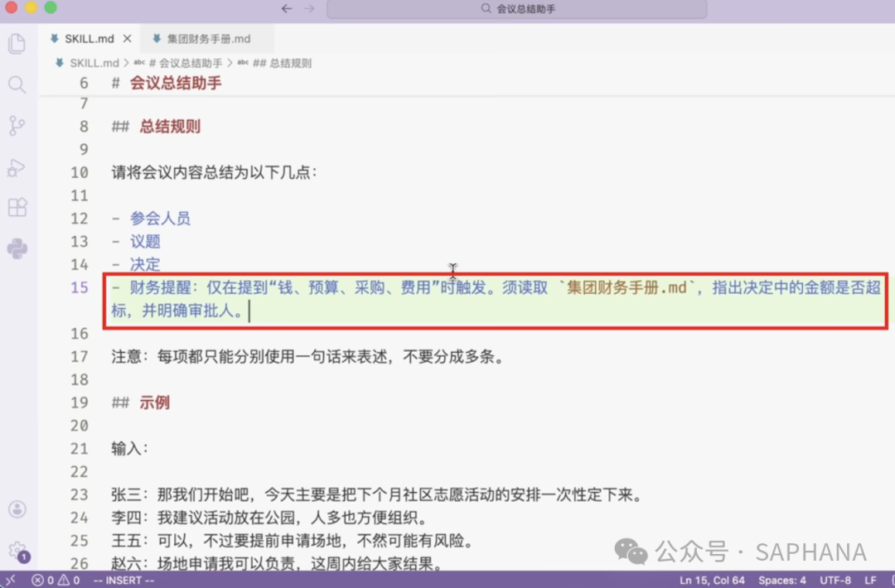Click the remote window icon in status bar
The image size is (895, 588).
[x=10, y=580]
